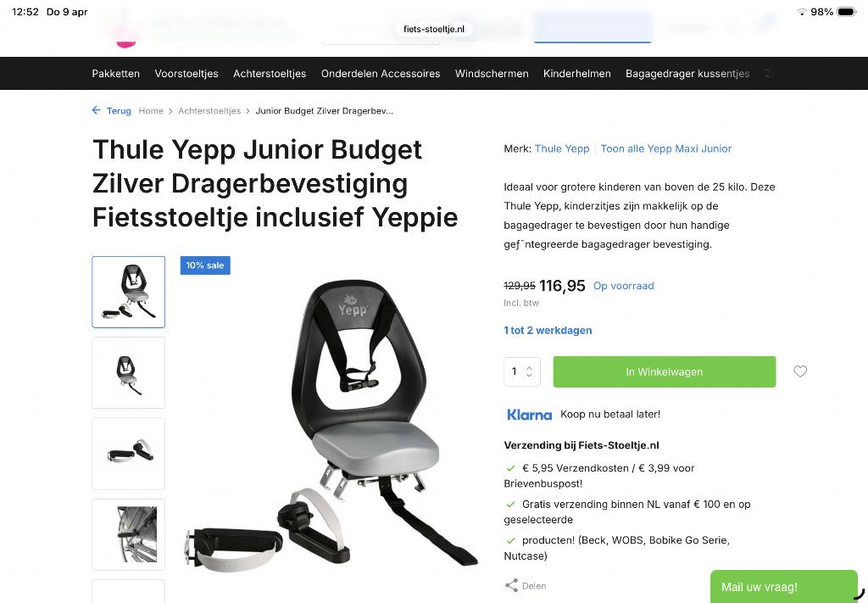Go to Windschermen category
Image resolution: width=868 pixels, height=603 pixels.
click(x=492, y=74)
